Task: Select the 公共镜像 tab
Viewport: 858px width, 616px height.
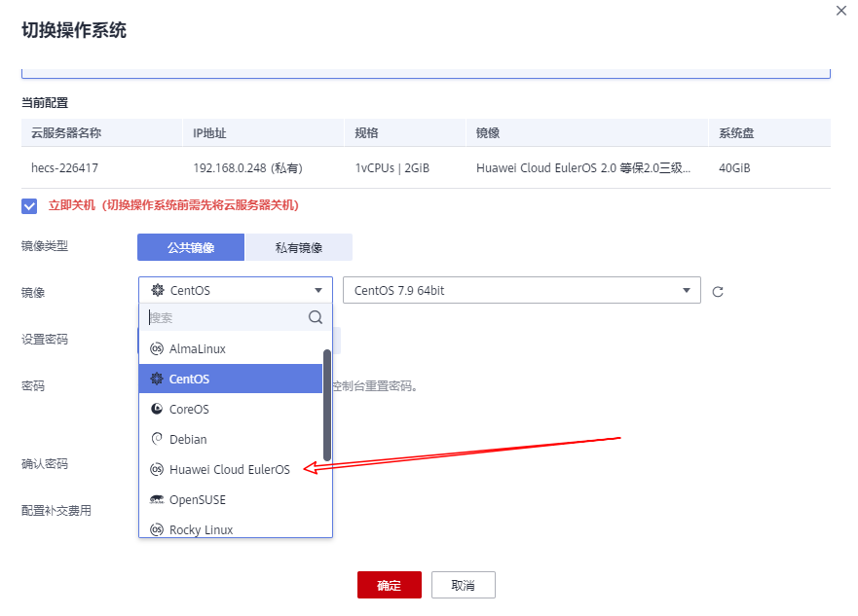Action: tap(191, 247)
